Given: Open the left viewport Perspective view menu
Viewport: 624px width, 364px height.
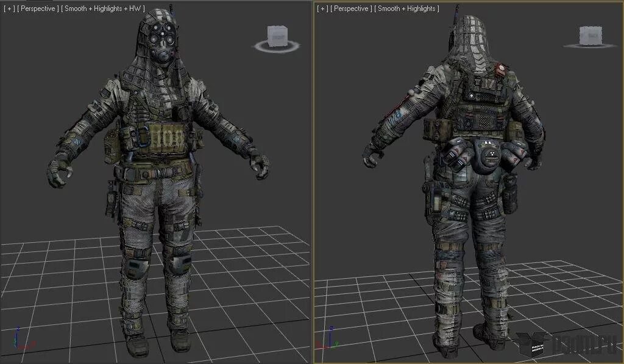Looking at the screenshot, I should 38,9.
